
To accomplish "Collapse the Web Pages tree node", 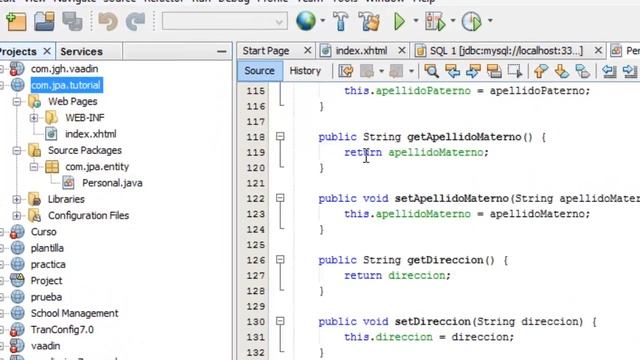I will tap(17, 101).
